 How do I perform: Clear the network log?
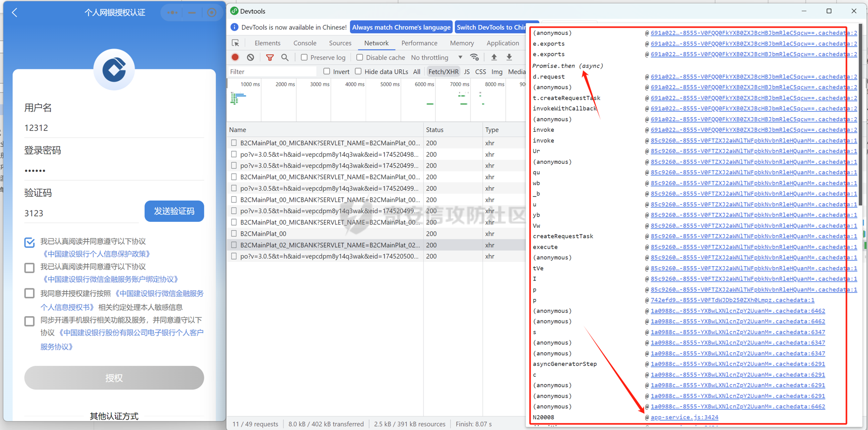(250, 57)
